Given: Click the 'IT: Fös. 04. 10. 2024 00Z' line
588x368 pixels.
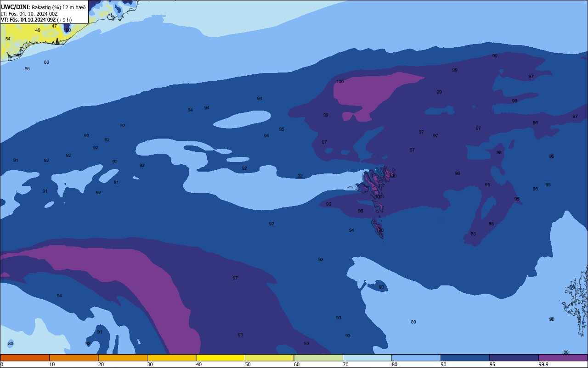Looking at the screenshot, I should (x=29, y=14).
